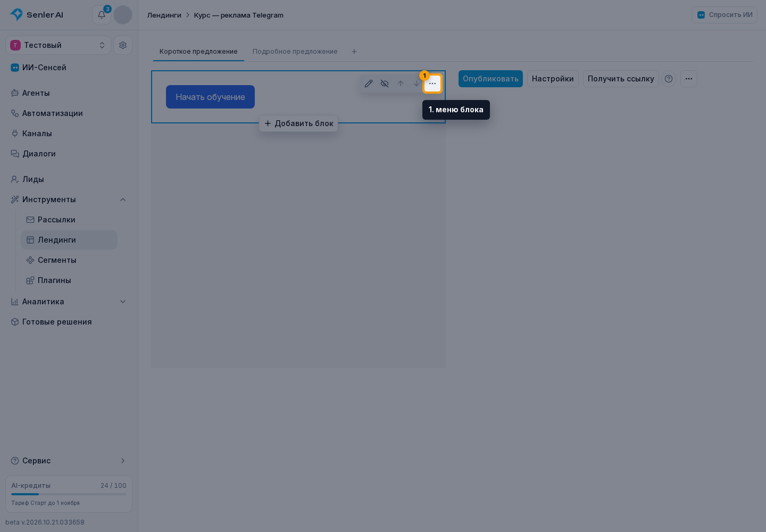766x532 pixels.
Task: Open Автоматизации in sidebar
Action: (x=69, y=113)
